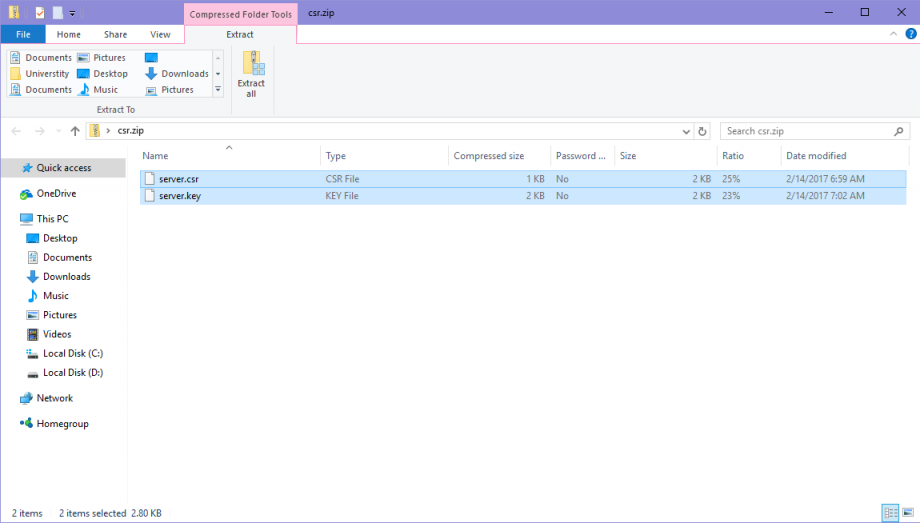Click the Properties icon in Quick Access Toolbar
This screenshot has width=920, height=523.
pyautogui.click(x=39, y=13)
